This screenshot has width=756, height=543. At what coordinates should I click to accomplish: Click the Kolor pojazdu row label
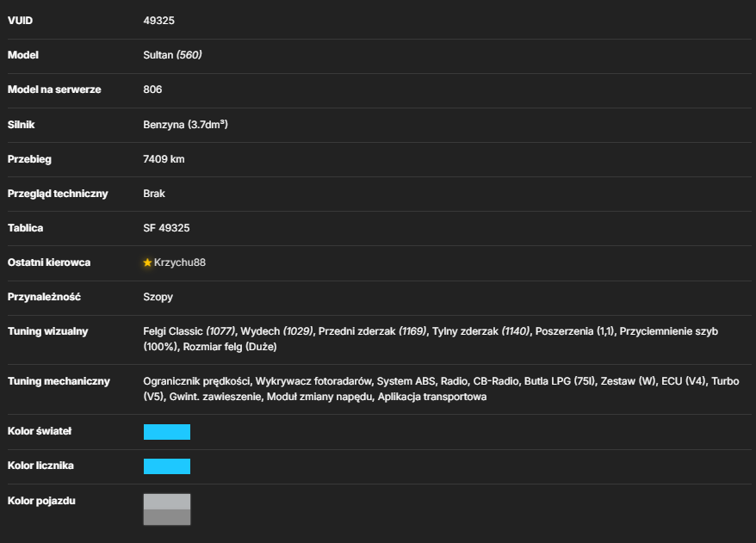[x=41, y=501]
